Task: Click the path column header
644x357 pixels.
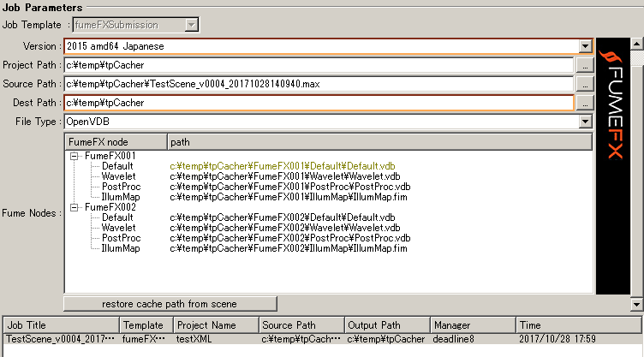Action: tap(380, 142)
